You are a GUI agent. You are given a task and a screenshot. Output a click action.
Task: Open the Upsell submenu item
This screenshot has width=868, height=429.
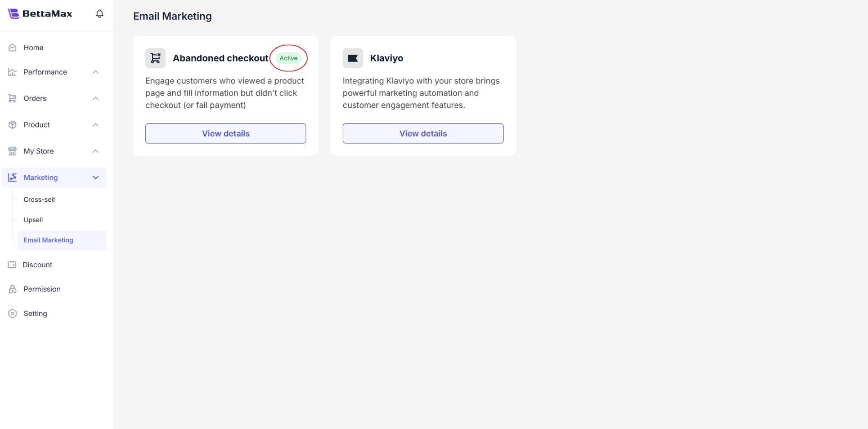click(33, 220)
